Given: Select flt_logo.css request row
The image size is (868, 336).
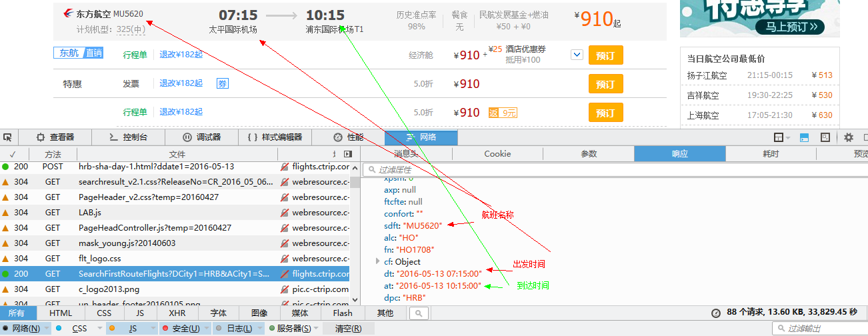Looking at the screenshot, I should point(175,259).
